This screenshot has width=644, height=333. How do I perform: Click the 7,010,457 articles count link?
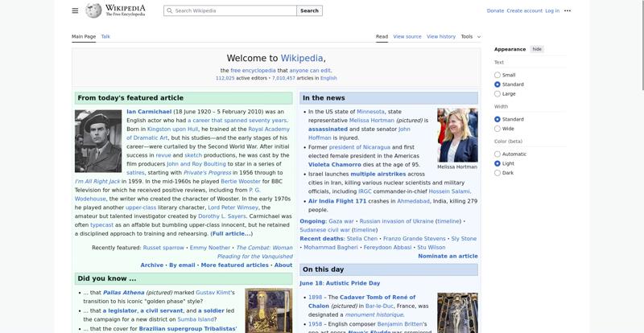pos(283,78)
